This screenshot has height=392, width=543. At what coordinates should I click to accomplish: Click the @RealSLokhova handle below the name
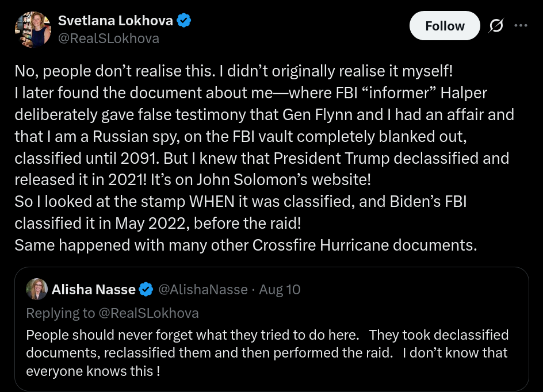(x=108, y=39)
